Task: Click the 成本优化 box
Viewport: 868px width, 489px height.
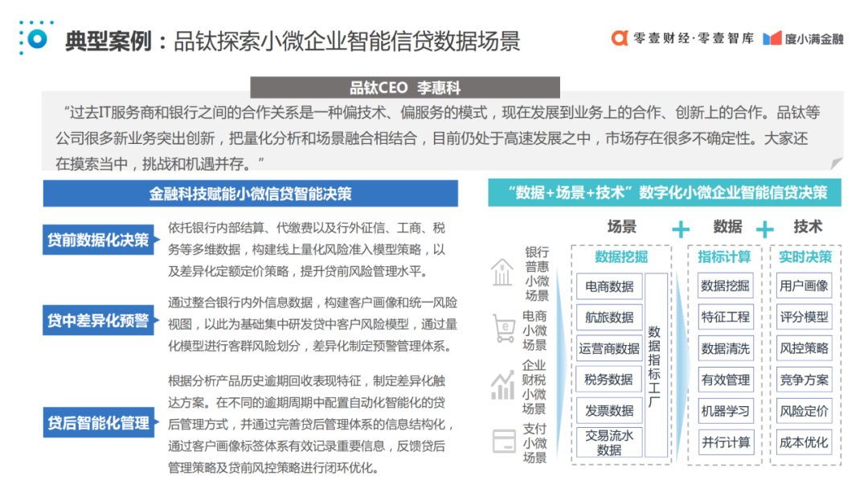Action: pos(804,442)
